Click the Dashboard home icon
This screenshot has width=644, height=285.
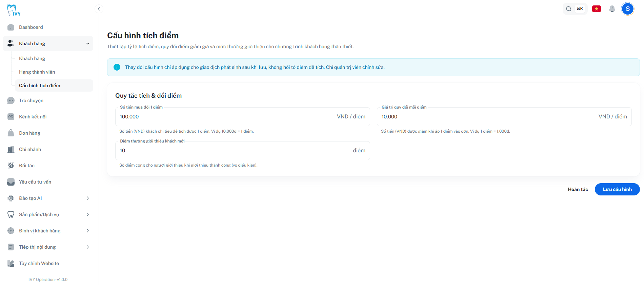click(11, 27)
